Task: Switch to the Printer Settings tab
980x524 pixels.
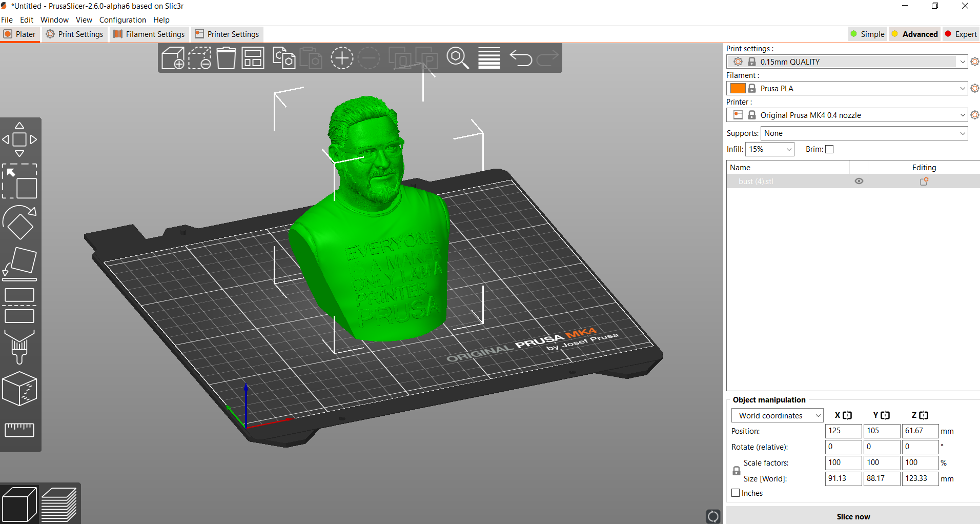Action: 227,34
